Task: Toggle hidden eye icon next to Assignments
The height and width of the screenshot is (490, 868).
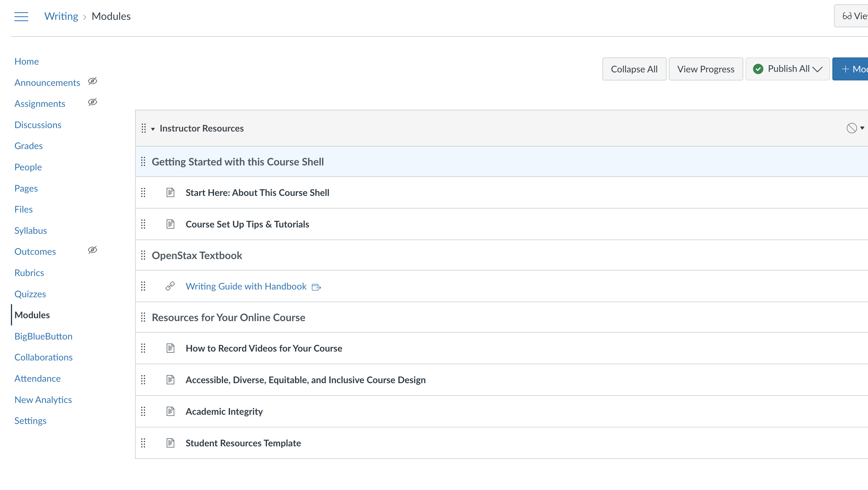Action: (93, 102)
